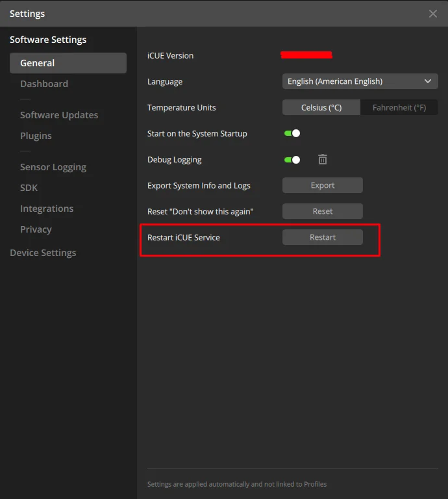Restart the iCUE Service
The width and height of the screenshot is (448, 499).
(x=322, y=237)
